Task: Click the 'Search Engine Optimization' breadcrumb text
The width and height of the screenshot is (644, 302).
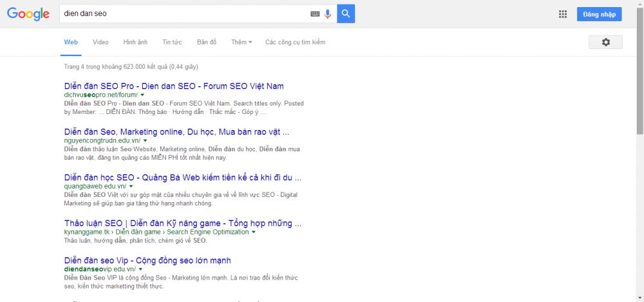Action: point(208,232)
